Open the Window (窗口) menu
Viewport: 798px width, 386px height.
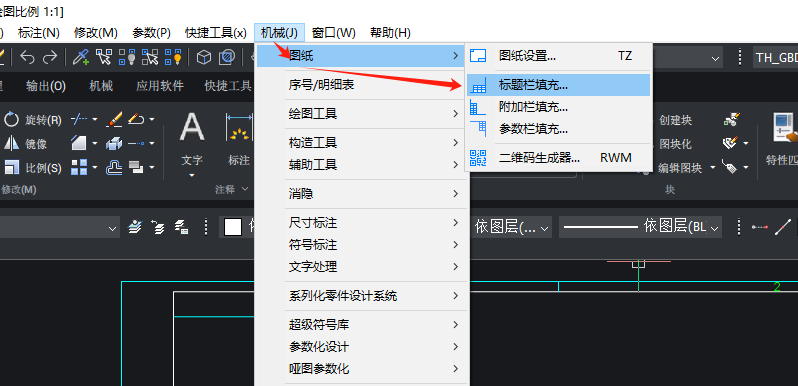pos(334,33)
